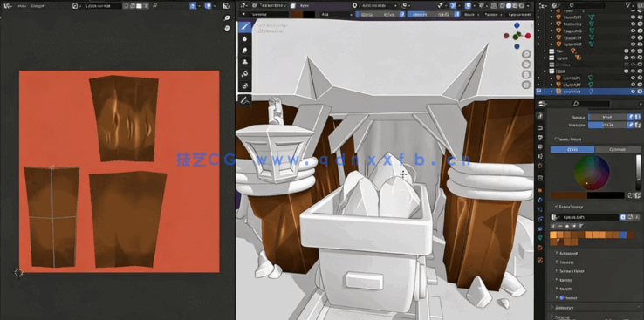The width and height of the screenshot is (644, 320).
Task: Open the Object properties orange square tab
Action: pos(540,190)
